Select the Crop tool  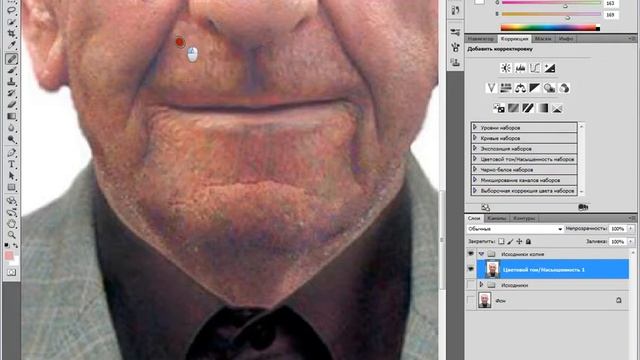(x=11, y=33)
